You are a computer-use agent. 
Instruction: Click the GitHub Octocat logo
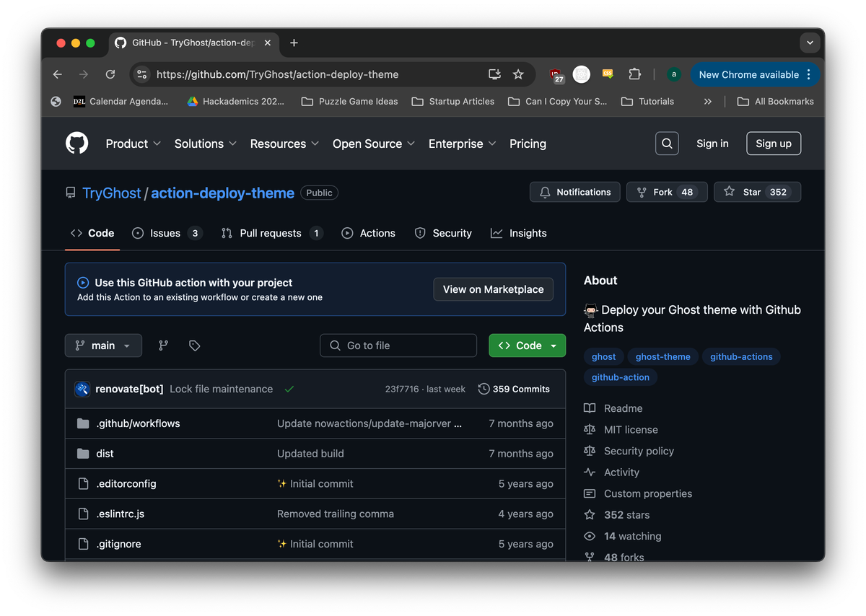click(77, 144)
